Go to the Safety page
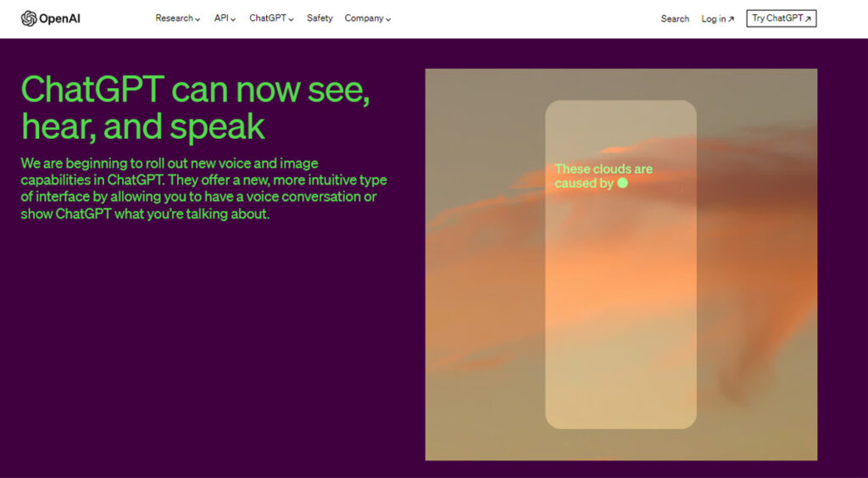Viewport: 868px width, 478px height. coord(320,19)
